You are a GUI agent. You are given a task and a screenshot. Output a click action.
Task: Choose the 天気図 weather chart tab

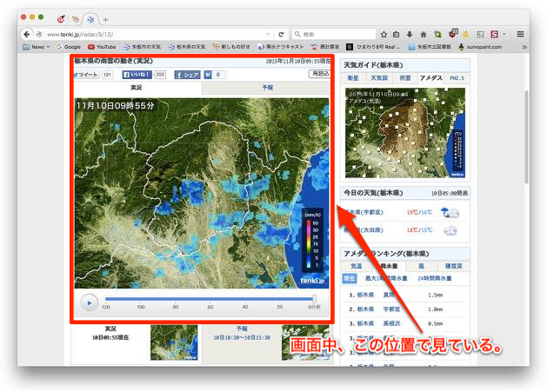380,77
